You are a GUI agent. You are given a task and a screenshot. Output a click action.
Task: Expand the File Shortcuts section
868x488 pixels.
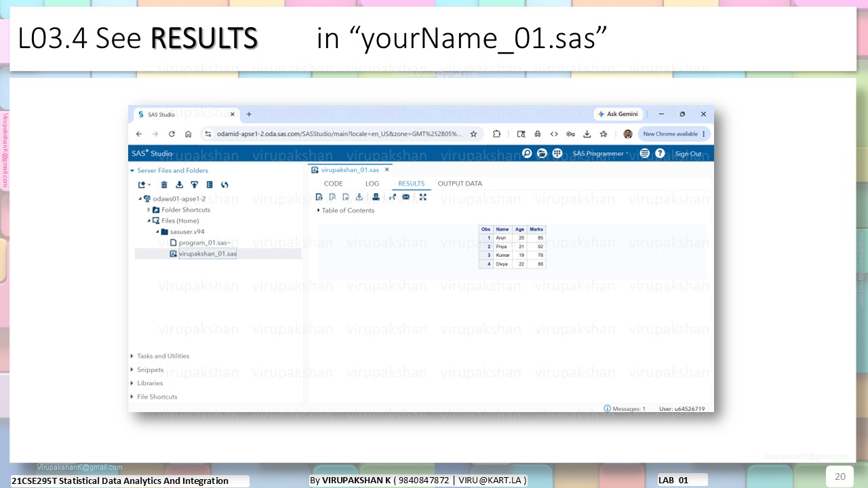click(132, 396)
